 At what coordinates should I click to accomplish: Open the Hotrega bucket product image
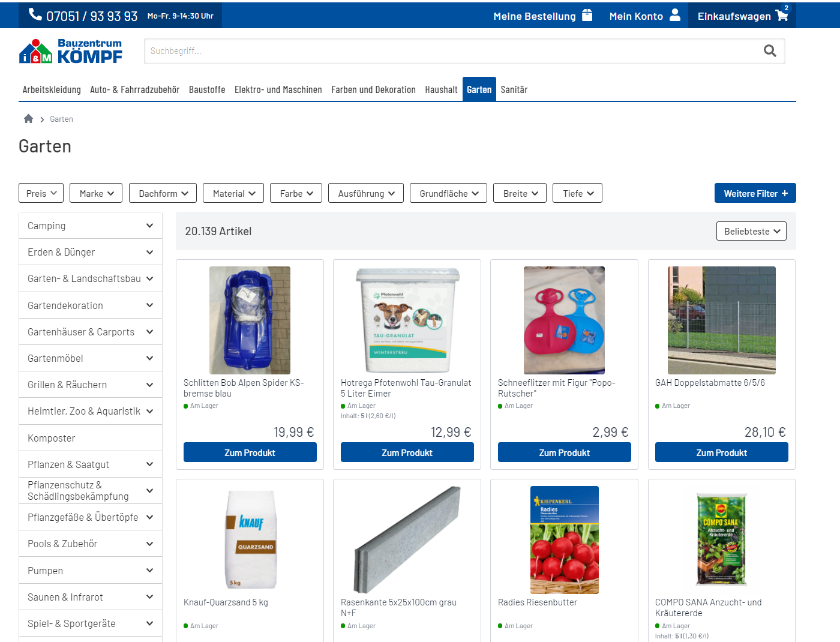tap(407, 320)
